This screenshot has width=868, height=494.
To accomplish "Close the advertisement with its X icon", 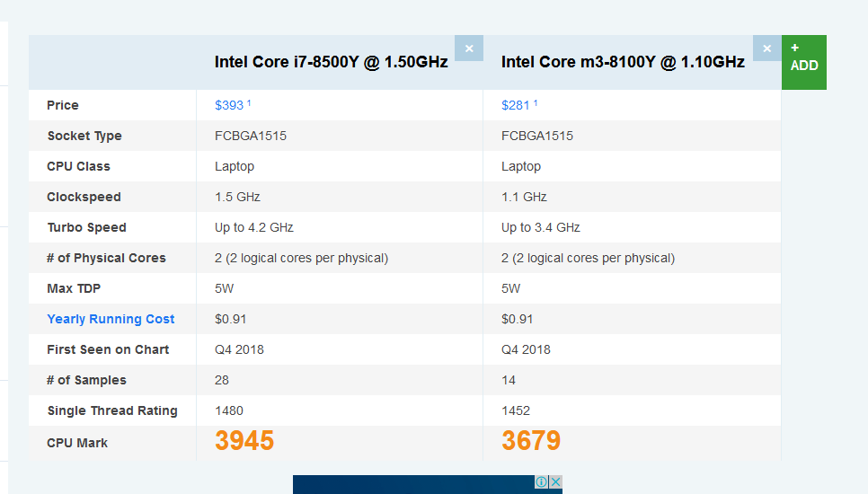I will (x=555, y=482).
